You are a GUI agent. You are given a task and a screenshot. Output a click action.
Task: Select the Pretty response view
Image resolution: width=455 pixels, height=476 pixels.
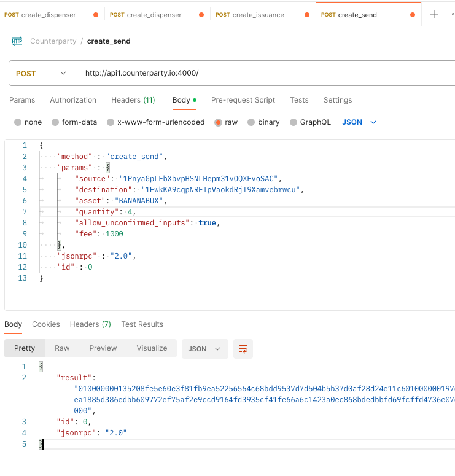pyautogui.click(x=25, y=348)
